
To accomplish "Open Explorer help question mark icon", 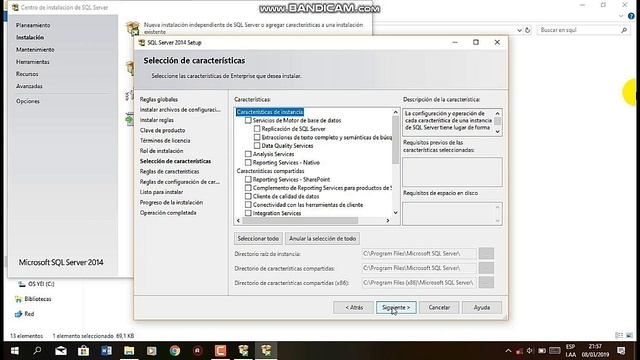I will [631, 16].
